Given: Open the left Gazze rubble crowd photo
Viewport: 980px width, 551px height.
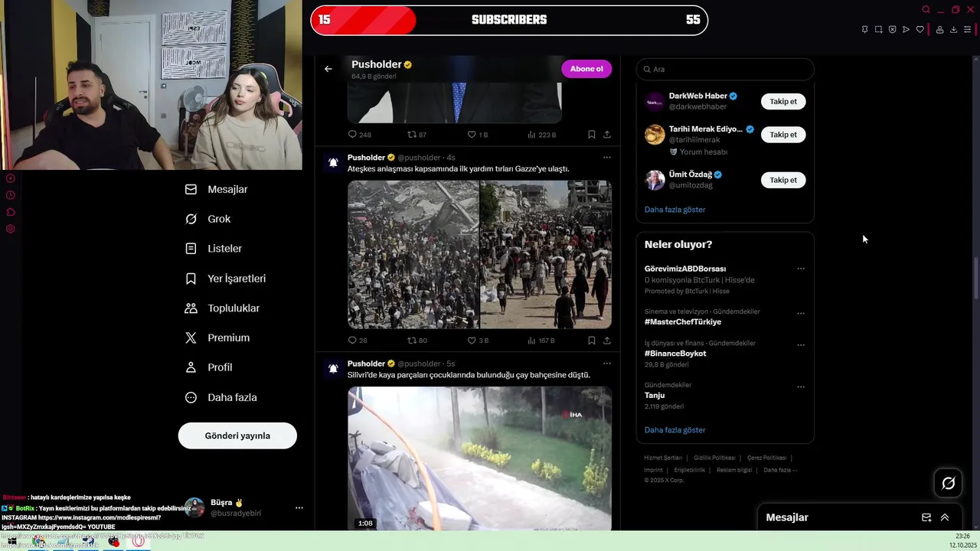Looking at the screenshot, I should coord(413,255).
